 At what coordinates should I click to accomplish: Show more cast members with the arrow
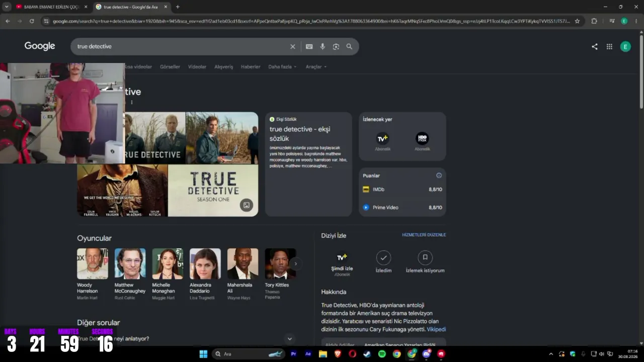click(296, 263)
